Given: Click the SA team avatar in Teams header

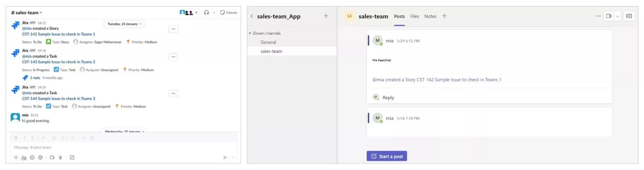Looking at the screenshot, I should (x=349, y=16).
